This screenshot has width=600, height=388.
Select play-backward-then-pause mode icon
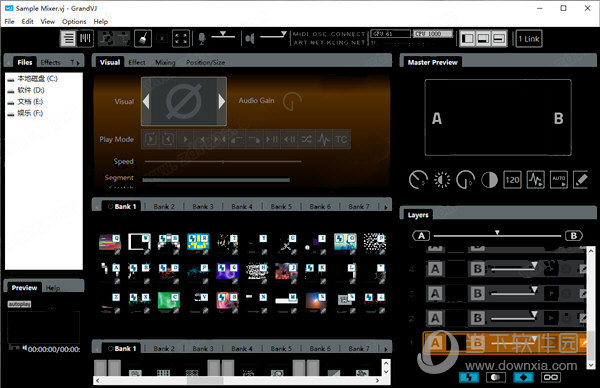pyautogui.click(x=289, y=139)
